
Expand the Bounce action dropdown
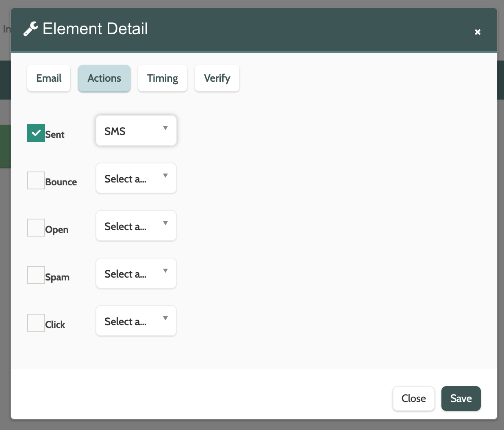[136, 178]
